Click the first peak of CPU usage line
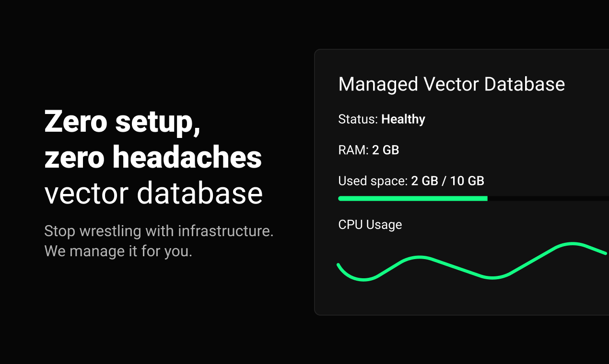Screen dimensions: 609x364 coord(420,258)
